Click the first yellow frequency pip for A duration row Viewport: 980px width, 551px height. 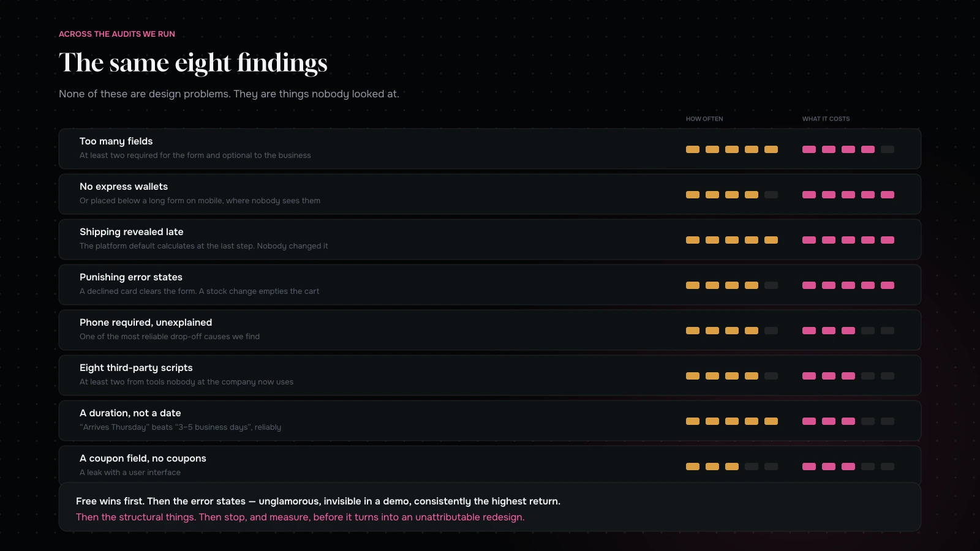click(693, 421)
